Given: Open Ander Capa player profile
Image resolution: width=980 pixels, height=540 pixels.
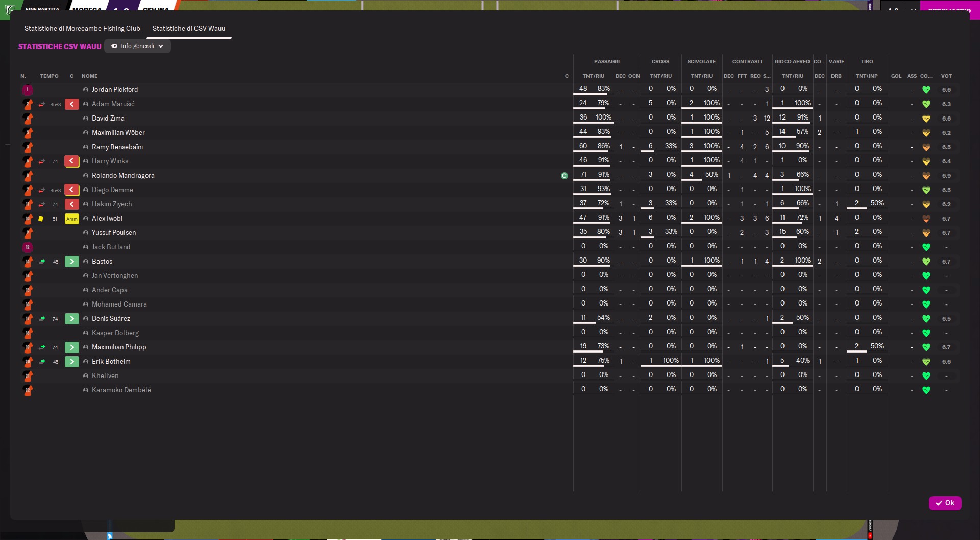Looking at the screenshot, I should coord(110,290).
